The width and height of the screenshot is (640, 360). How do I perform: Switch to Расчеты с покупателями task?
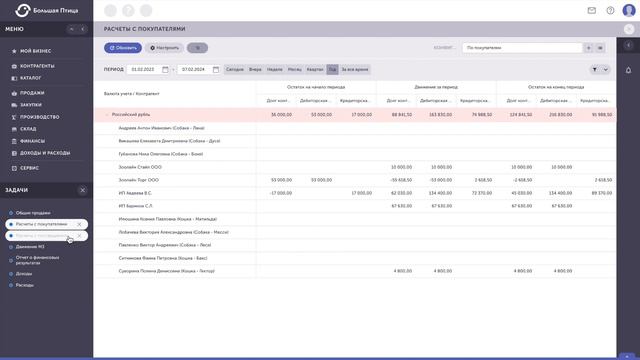coord(41,224)
